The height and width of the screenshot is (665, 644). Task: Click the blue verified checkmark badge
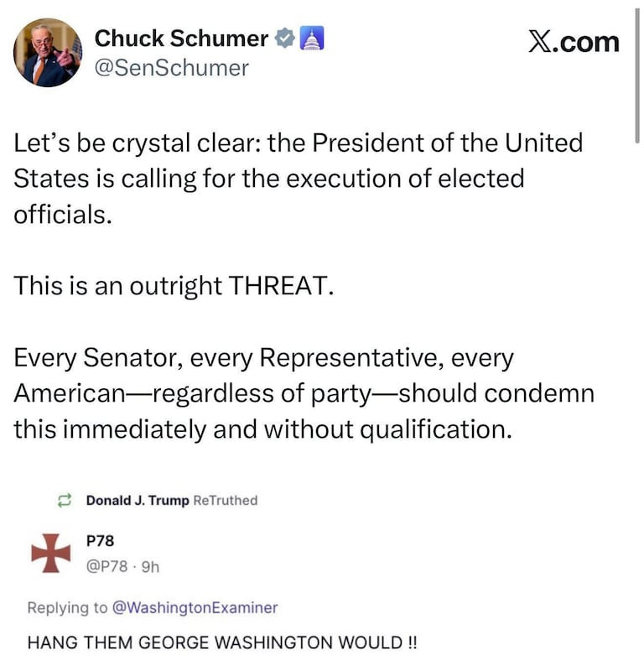(x=286, y=39)
